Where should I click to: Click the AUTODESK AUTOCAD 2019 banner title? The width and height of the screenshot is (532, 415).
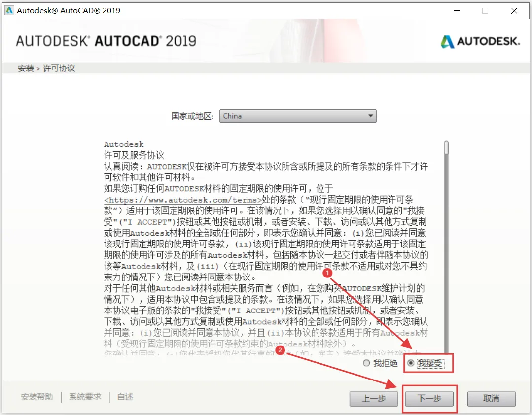pyautogui.click(x=106, y=41)
